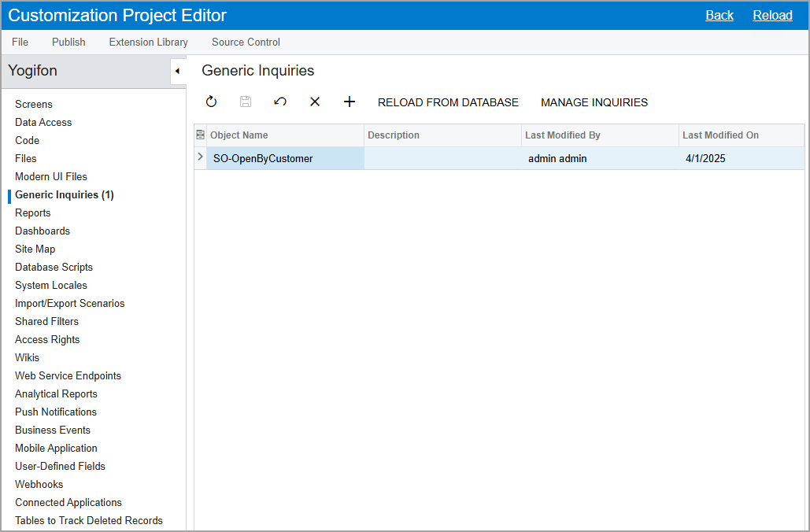Delete row using the X icon
Image resolution: width=810 pixels, height=532 pixels.
tap(315, 102)
